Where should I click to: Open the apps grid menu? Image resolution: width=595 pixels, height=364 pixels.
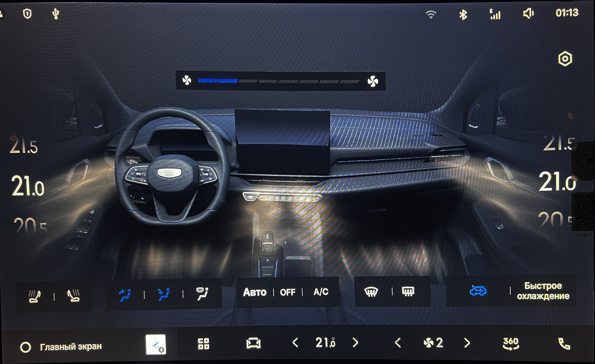tap(204, 344)
